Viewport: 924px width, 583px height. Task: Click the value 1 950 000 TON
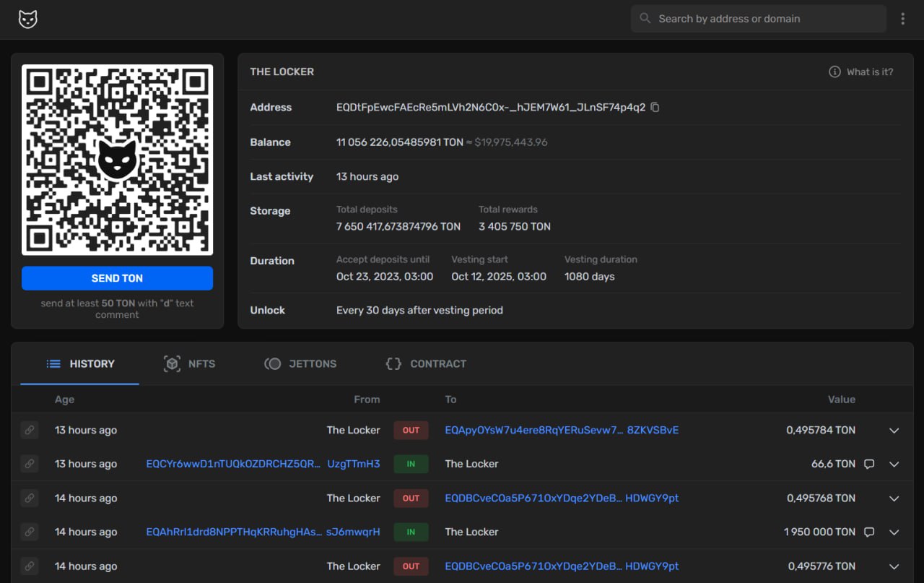click(819, 532)
